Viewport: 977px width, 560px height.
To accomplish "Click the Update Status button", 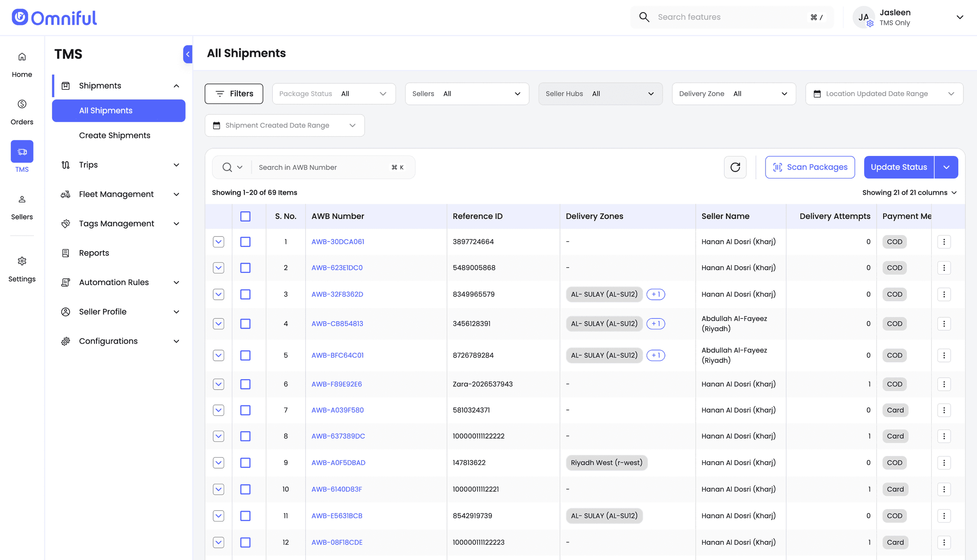I will point(899,167).
